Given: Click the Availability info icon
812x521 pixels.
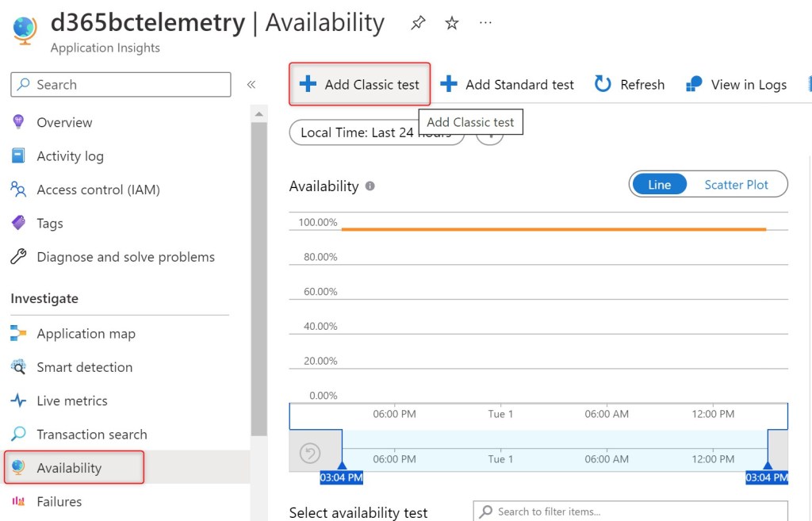Looking at the screenshot, I should click(x=370, y=186).
